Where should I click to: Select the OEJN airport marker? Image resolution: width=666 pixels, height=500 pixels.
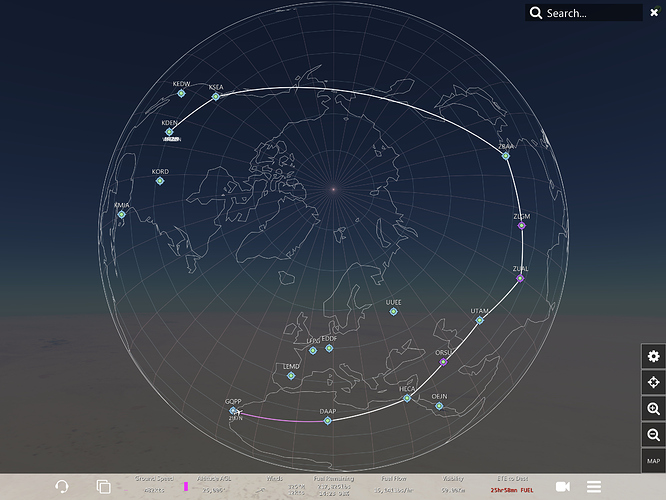click(x=439, y=406)
